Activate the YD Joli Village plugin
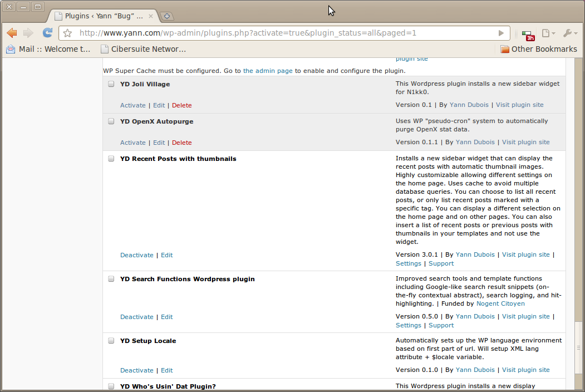Image resolution: width=585 pixels, height=392 pixels. 133,105
